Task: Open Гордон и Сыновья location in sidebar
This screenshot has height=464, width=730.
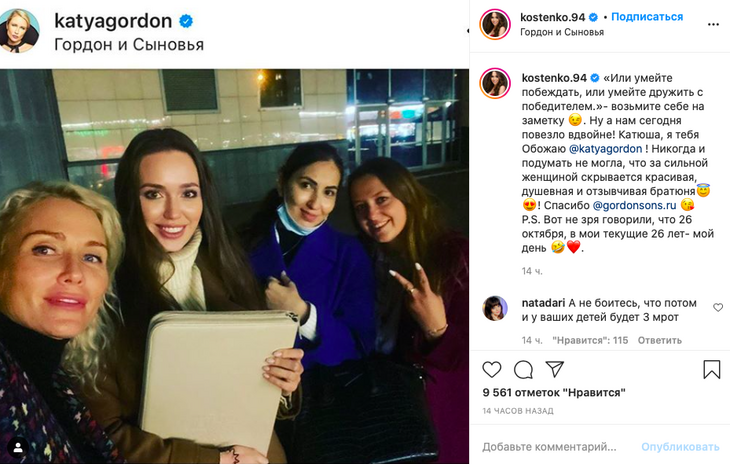Action: [562, 32]
